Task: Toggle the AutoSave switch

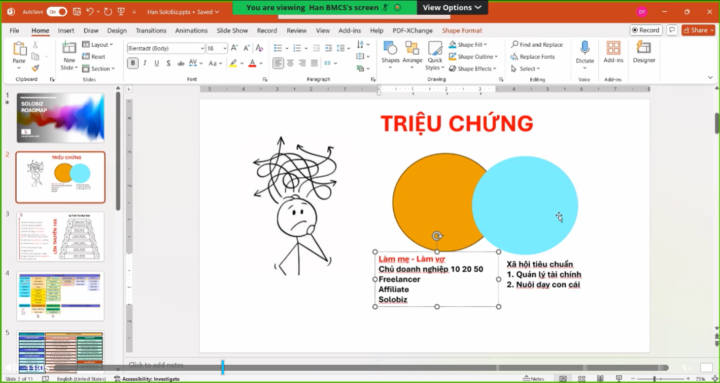Action: (56, 11)
